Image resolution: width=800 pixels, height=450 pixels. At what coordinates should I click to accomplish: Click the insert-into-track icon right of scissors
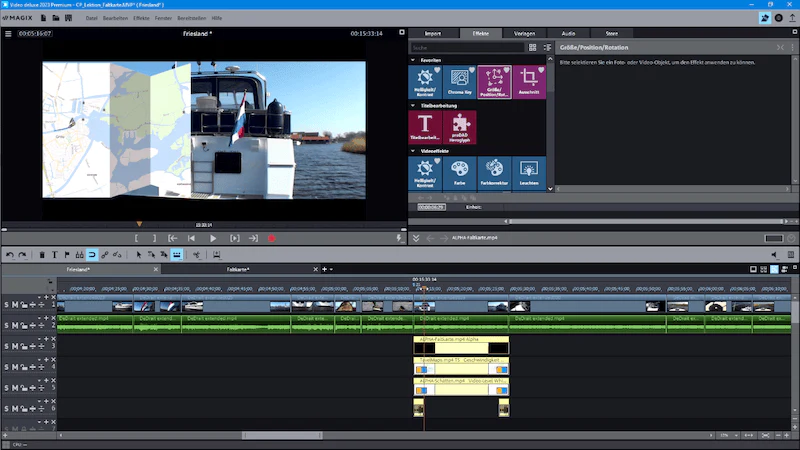[x=217, y=255]
